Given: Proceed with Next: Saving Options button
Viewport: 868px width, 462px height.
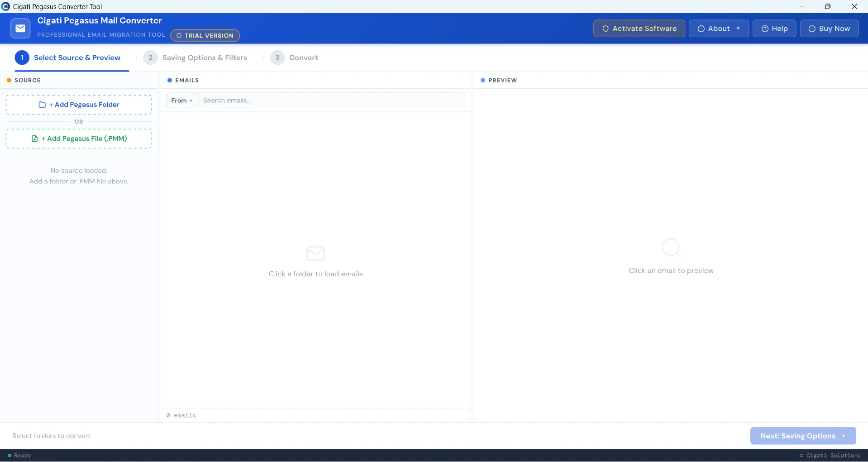Looking at the screenshot, I should click(803, 436).
